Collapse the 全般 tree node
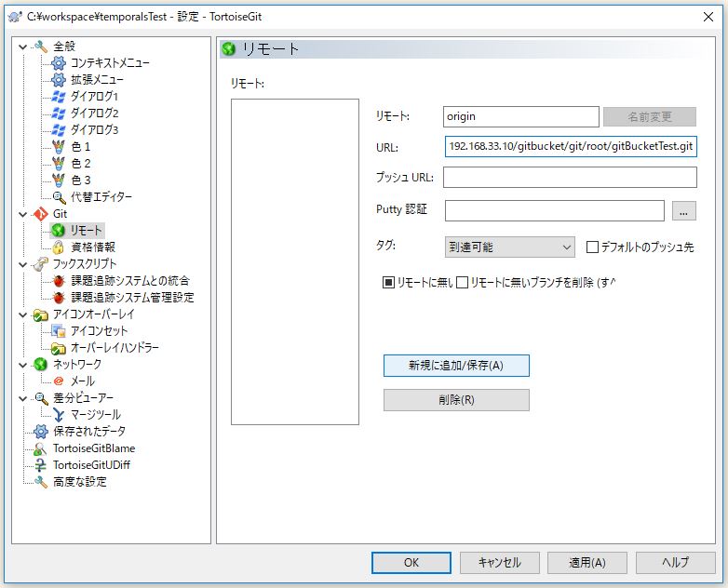The image size is (728, 588). pos(22,47)
